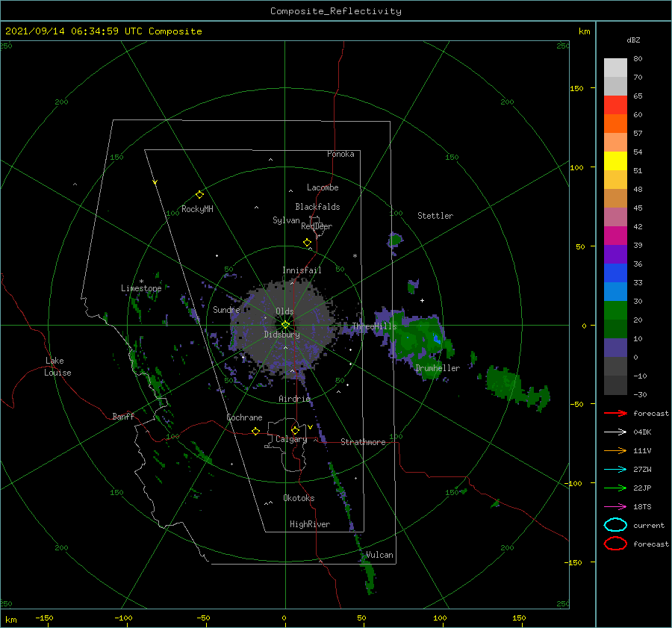Screen dimensions: 672x628
Task: Pick the darkest gray -30 to -10 swatch
Action: pos(615,385)
